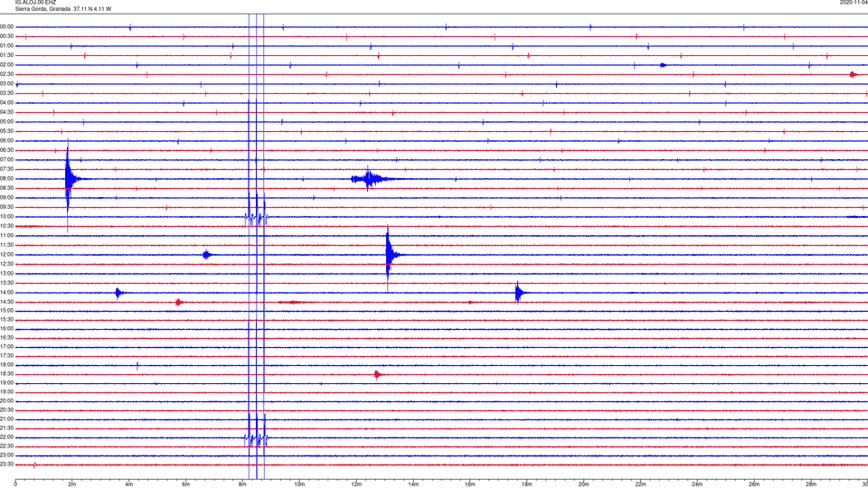Select the 17:00 trace time label
Screen dimensions: 868x488
(x=6, y=347)
